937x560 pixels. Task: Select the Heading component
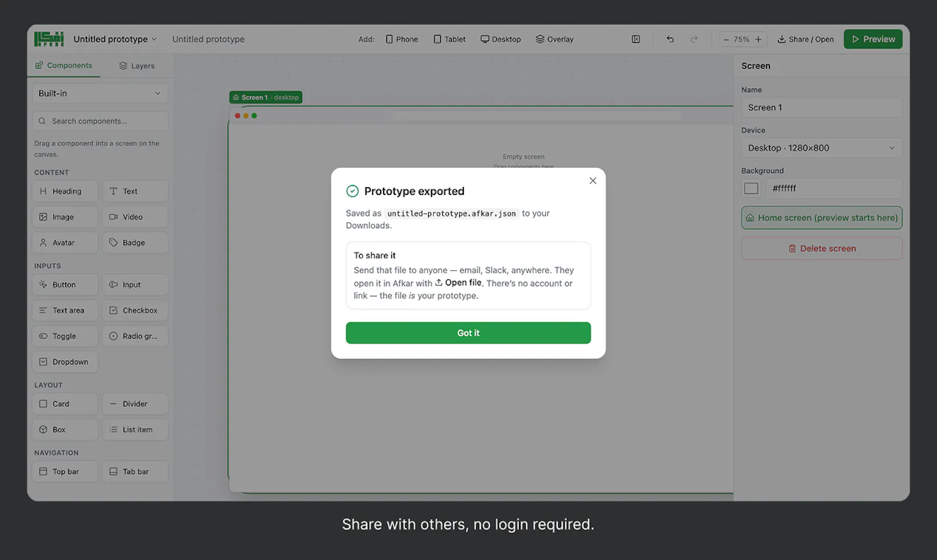[x=65, y=191]
